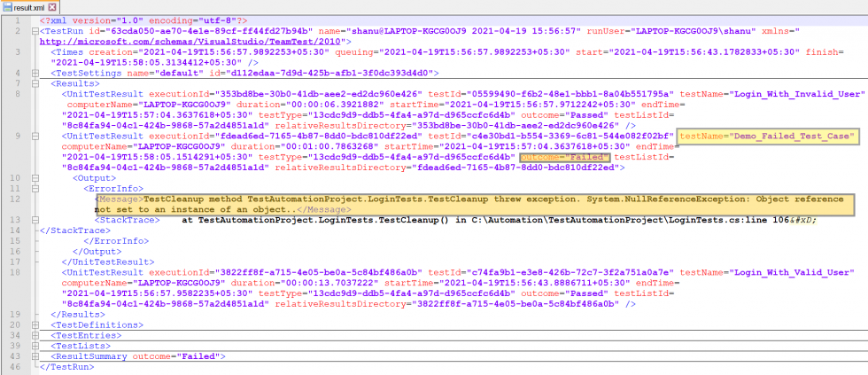Open the microsoft.com TeamTest schema link
This screenshot has width=868, height=375.
click(x=168, y=41)
